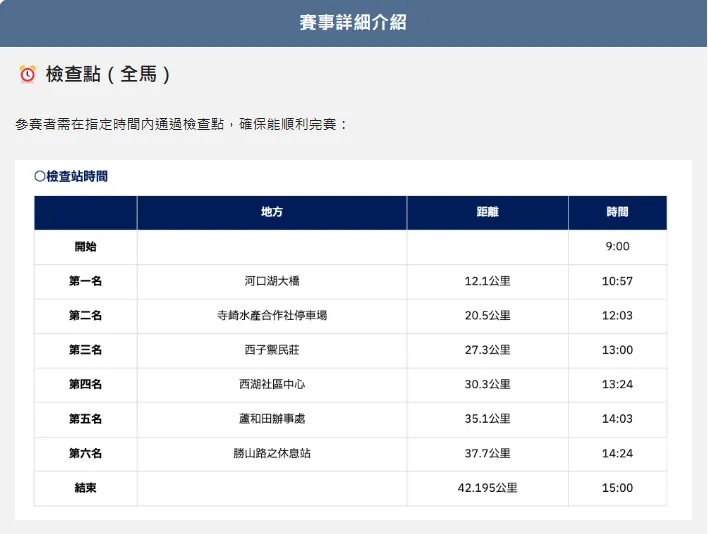The width and height of the screenshot is (708, 534).
Task: Select the 賽事詳細介紹 header title
Action: pyautogui.click(x=353, y=23)
